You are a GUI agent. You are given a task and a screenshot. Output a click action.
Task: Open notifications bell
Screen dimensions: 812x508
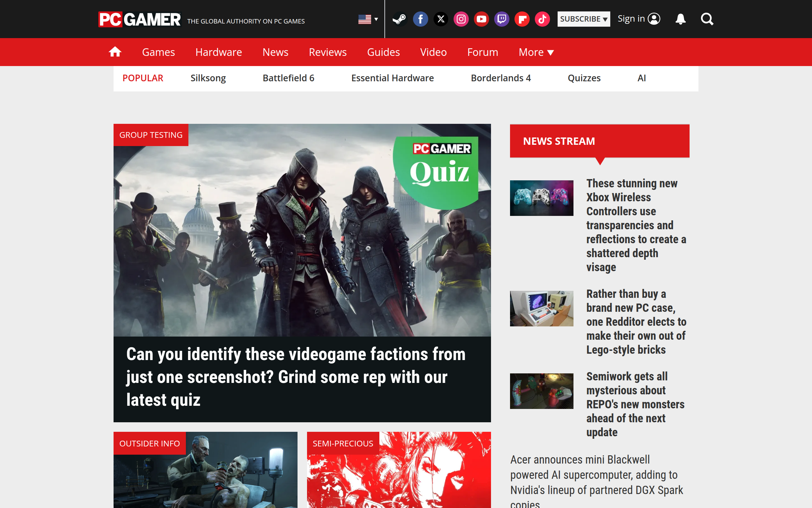click(680, 19)
